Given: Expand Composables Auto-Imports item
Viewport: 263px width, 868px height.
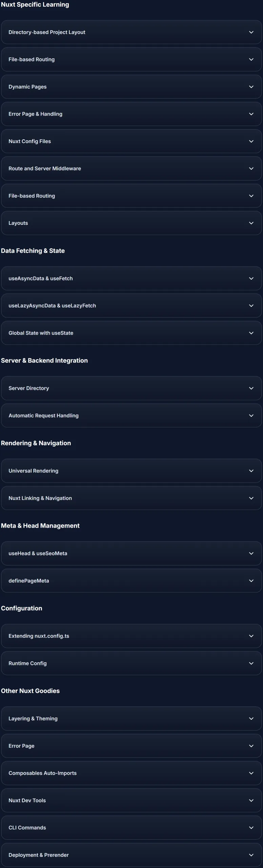Looking at the screenshot, I should tap(131, 773).
